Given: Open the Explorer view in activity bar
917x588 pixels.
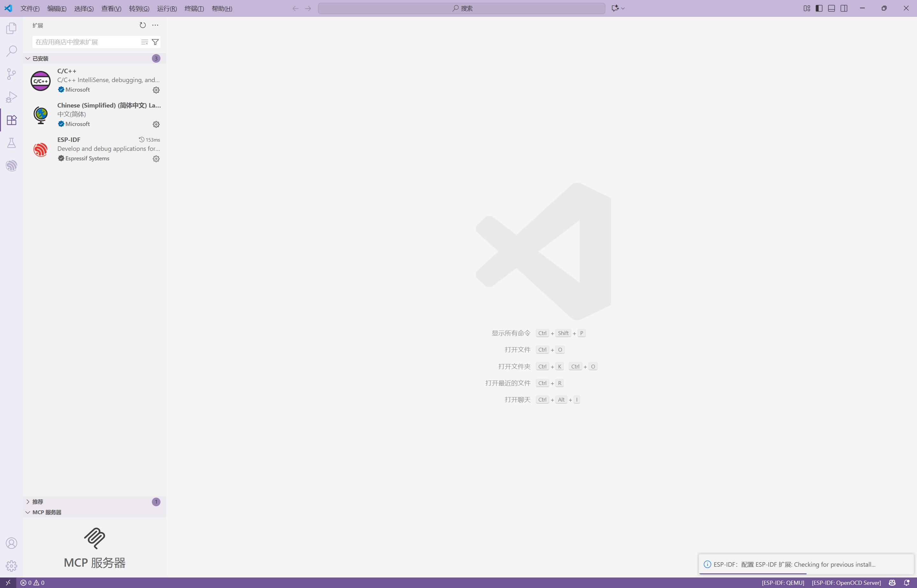Looking at the screenshot, I should tap(11, 28).
